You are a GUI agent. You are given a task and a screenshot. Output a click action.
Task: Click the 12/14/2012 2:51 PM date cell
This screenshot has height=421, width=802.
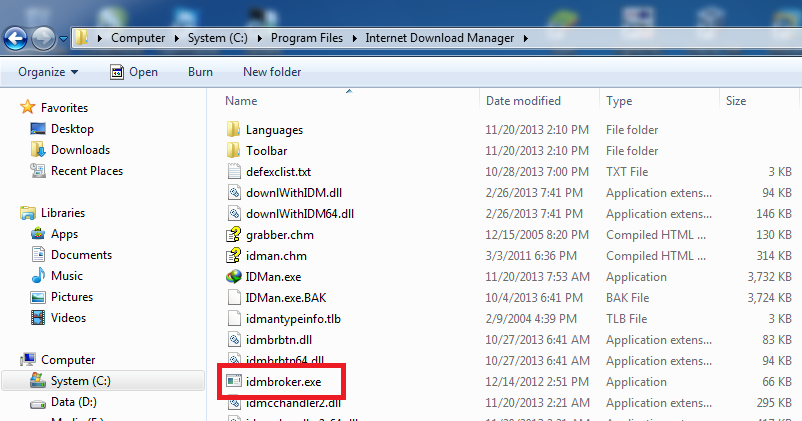coord(537,382)
